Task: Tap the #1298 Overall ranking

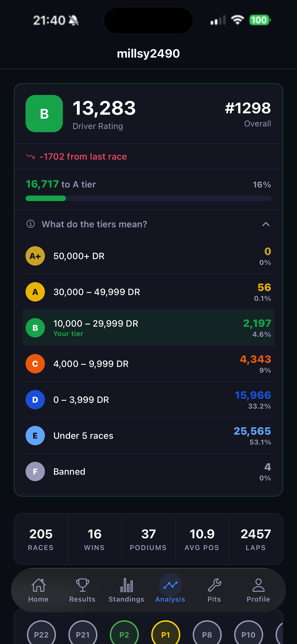Action: (248, 114)
